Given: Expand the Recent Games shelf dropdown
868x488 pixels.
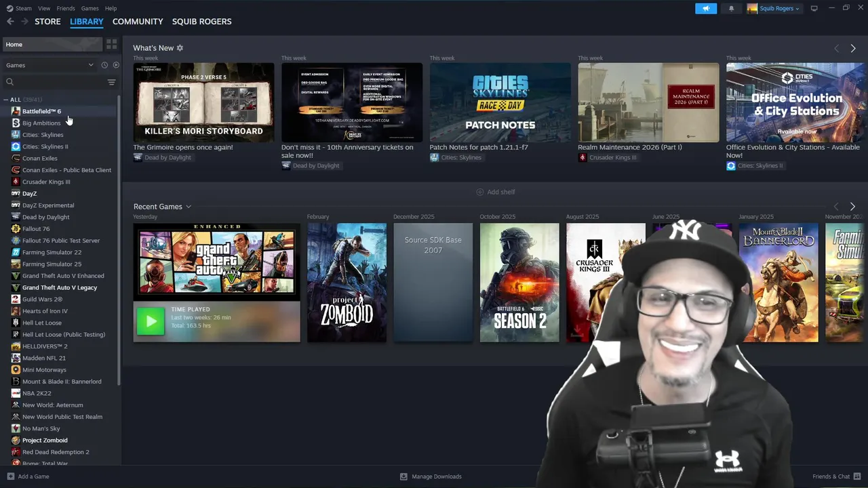Looking at the screenshot, I should [189, 207].
